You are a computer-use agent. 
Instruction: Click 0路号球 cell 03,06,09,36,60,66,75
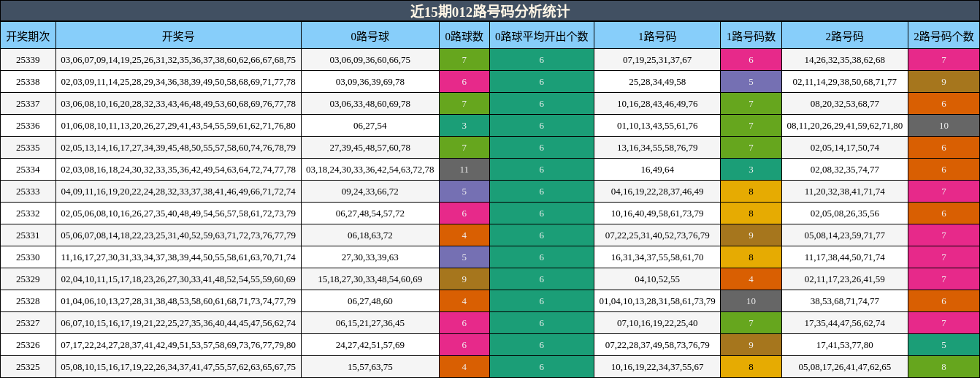tap(370, 60)
